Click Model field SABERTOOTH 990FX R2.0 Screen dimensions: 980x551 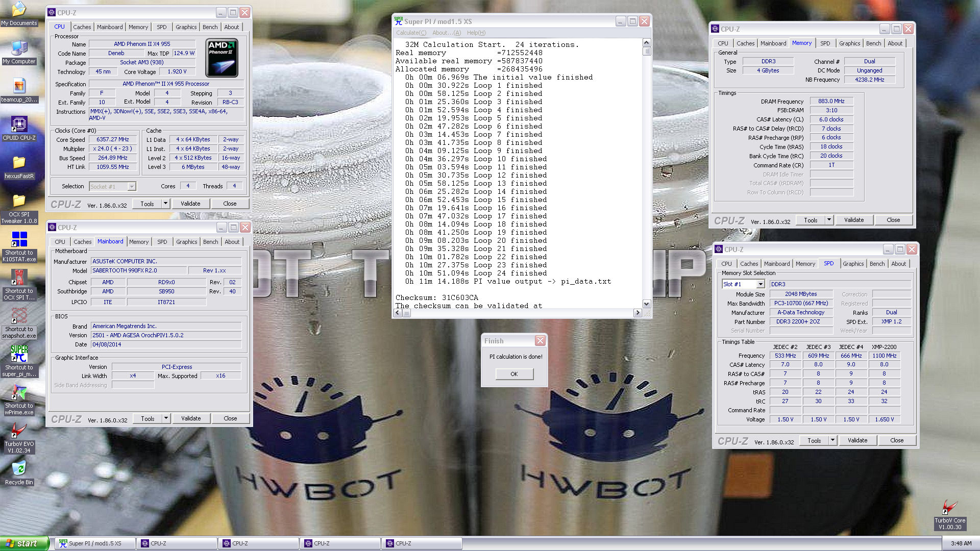[138, 270]
